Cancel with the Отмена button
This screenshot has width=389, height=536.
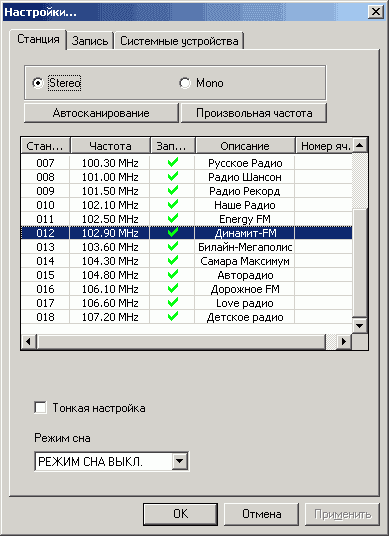[x=261, y=514]
